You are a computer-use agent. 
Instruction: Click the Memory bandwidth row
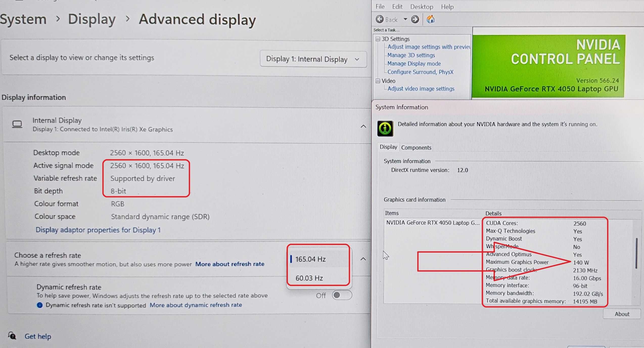pyautogui.click(x=544, y=293)
